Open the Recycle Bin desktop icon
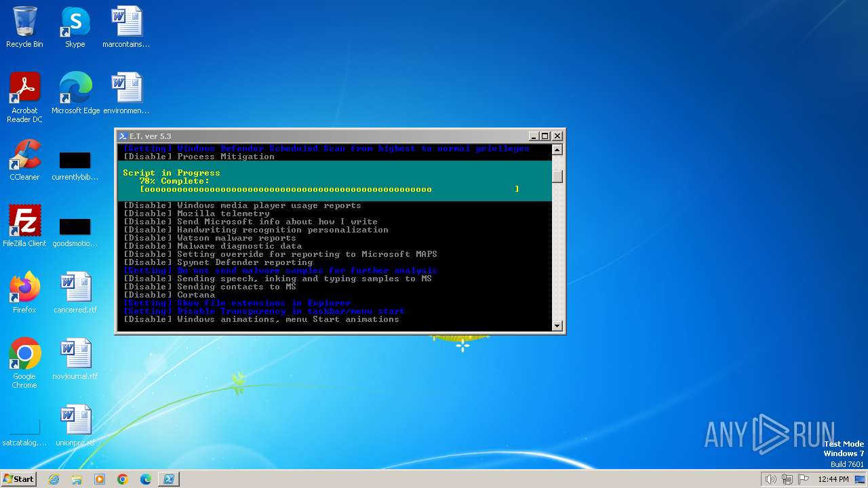The height and width of the screenshot is (488, 868). [24, 27]
